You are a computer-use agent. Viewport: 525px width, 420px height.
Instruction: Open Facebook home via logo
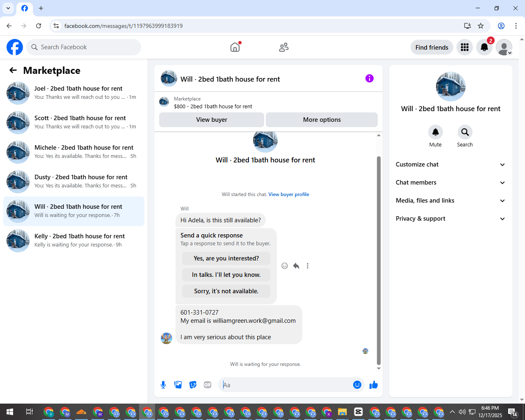coord(15,47)
